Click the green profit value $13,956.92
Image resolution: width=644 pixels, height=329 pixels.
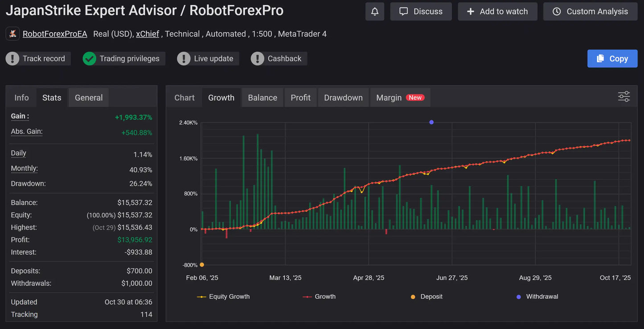coord(135,240)
